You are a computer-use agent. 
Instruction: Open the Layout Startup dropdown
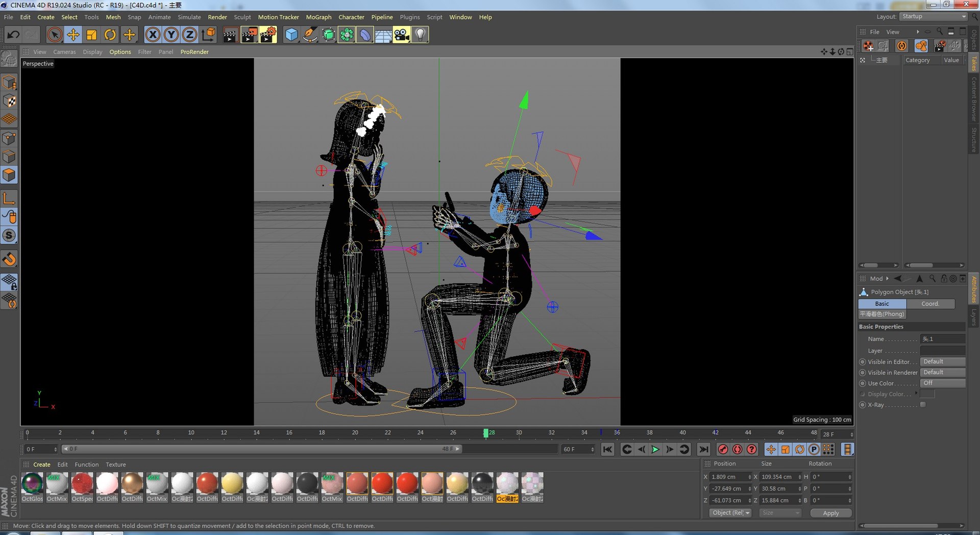tap(934, 16)
